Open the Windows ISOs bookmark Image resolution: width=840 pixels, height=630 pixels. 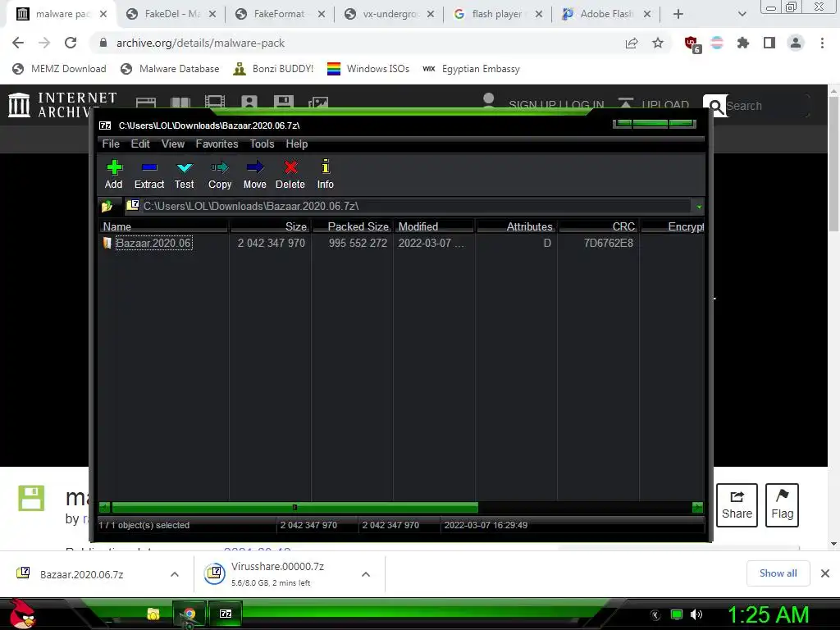(368, 69)
